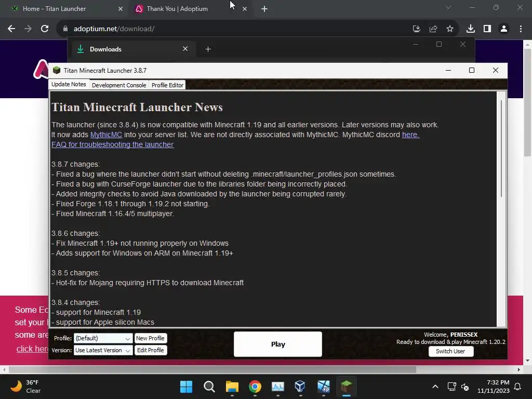Viewport: 532px width, 399px height.
Task: Reload the adoptium.net page
Action: [x=45, y=29]
